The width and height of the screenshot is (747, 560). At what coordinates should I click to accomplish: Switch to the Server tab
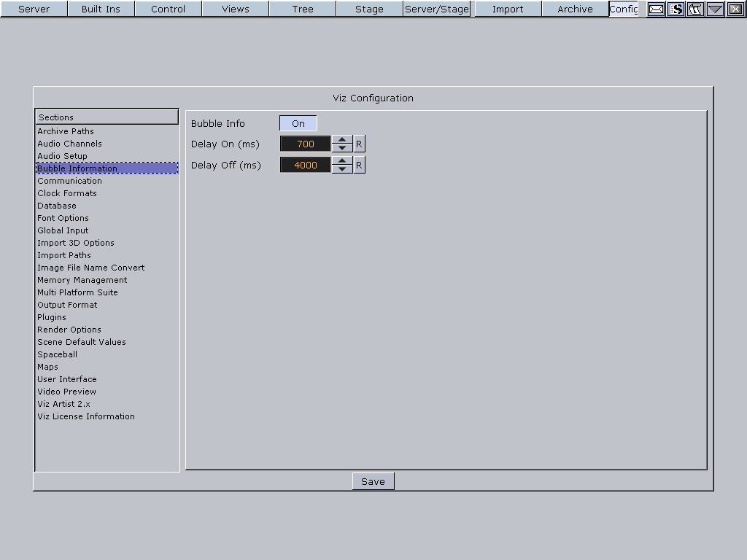click(34, 9)
